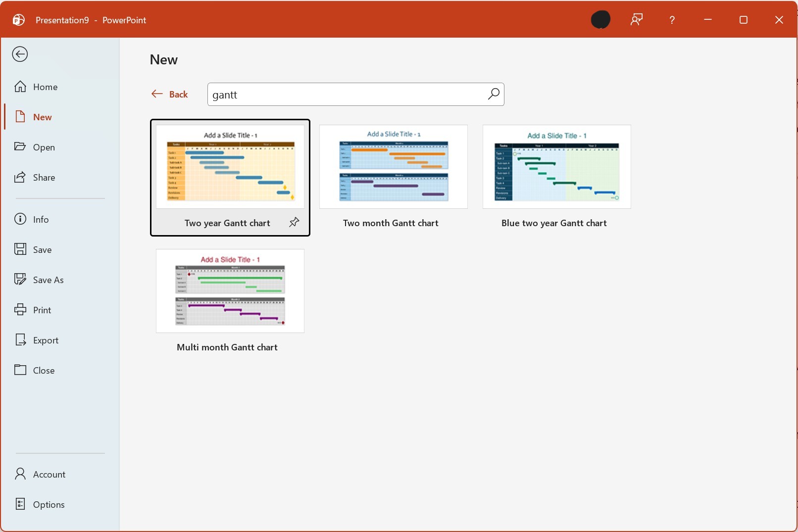Viewport: 798px width, 532px height.
Task: Click the Print printer icon
Action: [20, 309]
